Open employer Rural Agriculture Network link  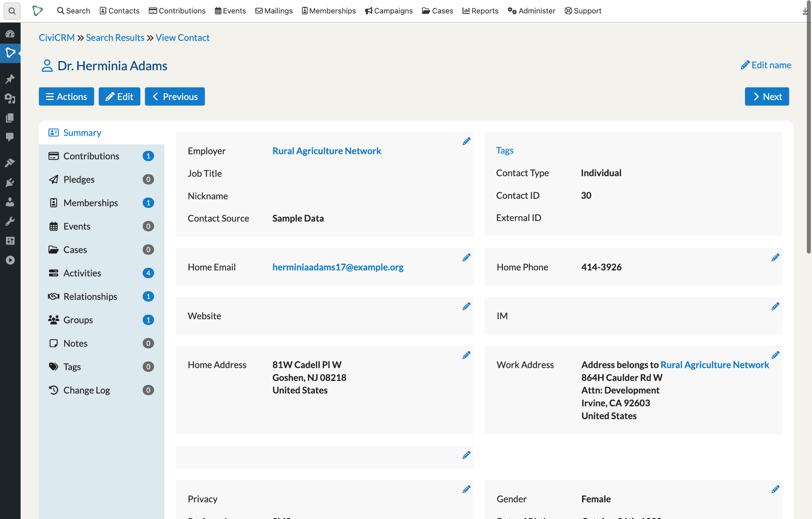pyautogui.click(x=327, y=151)
